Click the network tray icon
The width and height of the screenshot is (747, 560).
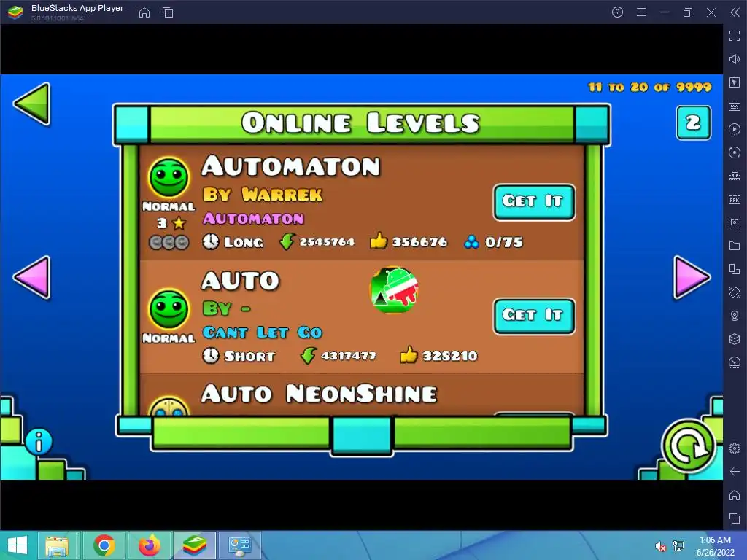(x=678, y=546)
